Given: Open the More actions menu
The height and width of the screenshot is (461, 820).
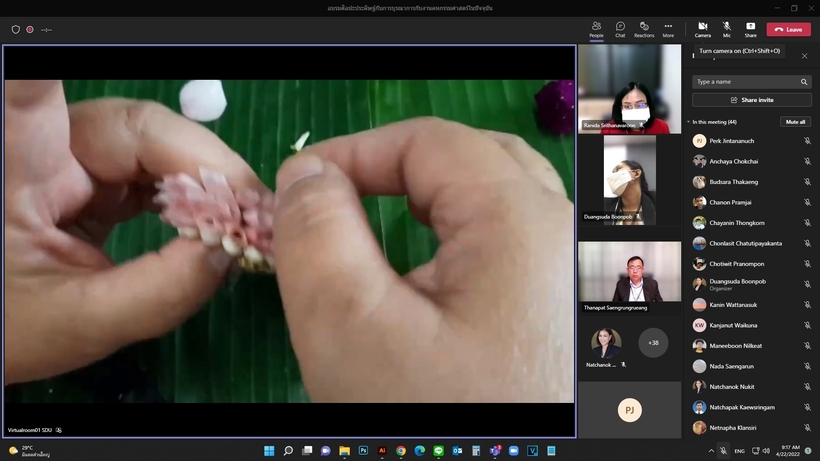Looking at the screenshot, I should (x=668, y=29).
